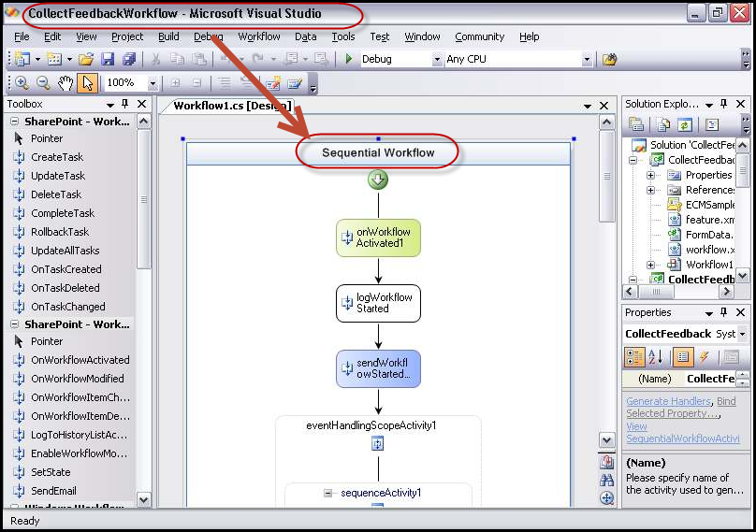Click the binoculars find icon in designer

606,480
